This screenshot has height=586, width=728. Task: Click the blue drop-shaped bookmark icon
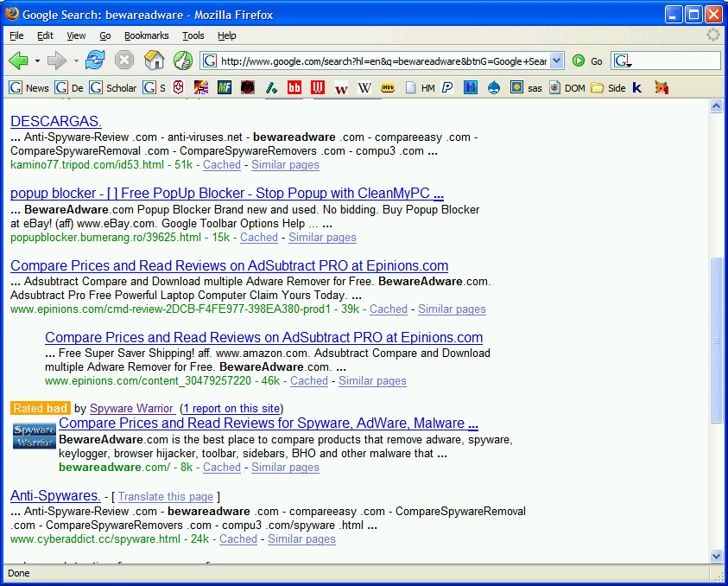pyautogui.click(x=494, y=87)
